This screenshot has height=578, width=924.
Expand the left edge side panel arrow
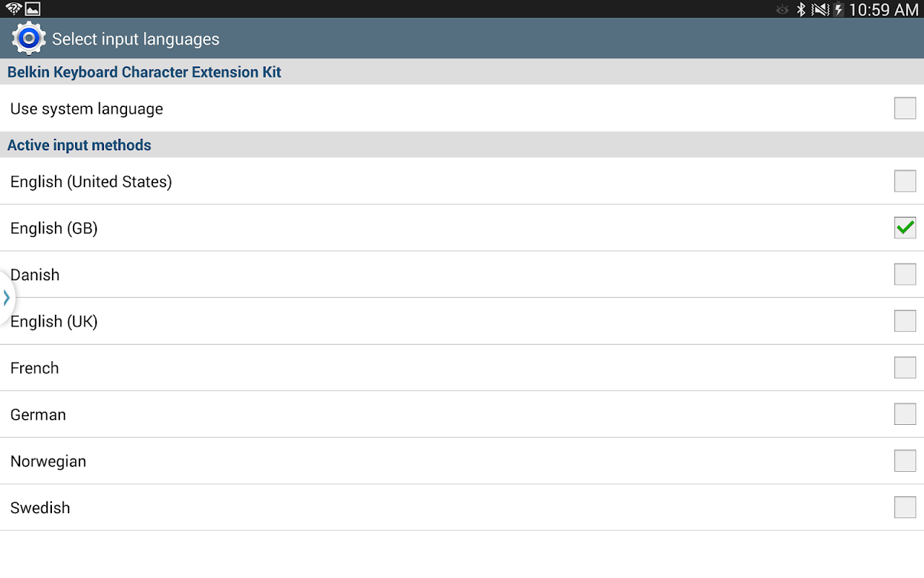click(6, 297)
